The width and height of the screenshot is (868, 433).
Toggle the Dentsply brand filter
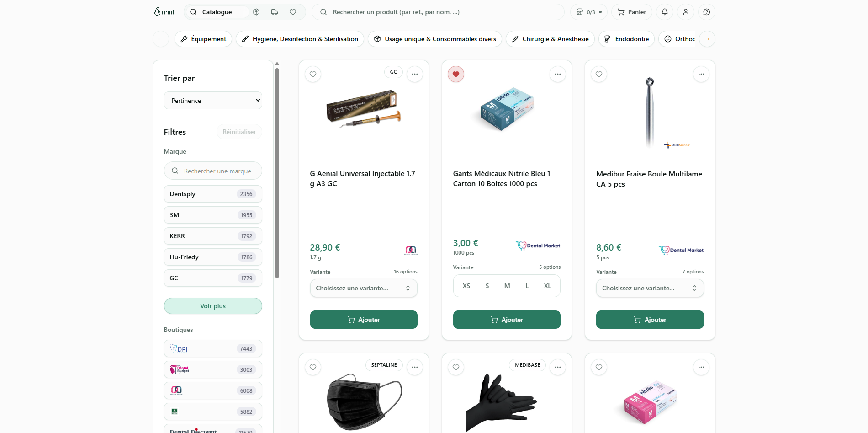[213, 194]
